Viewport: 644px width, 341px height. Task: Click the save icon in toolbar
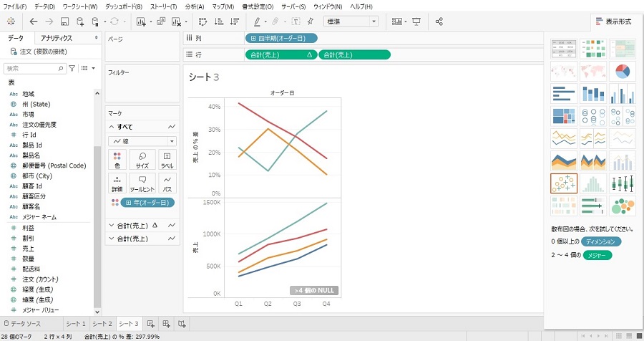coord(64,21)
